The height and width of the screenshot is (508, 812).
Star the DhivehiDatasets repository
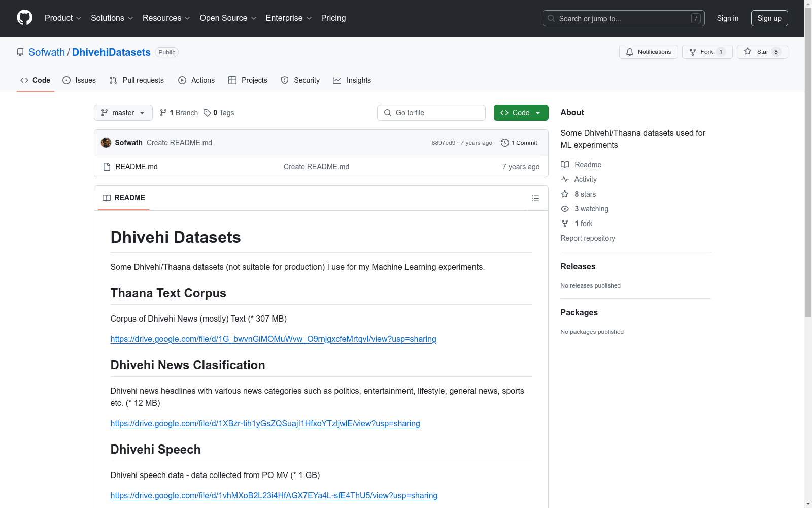pyautogui.click(x=762, y=52)
